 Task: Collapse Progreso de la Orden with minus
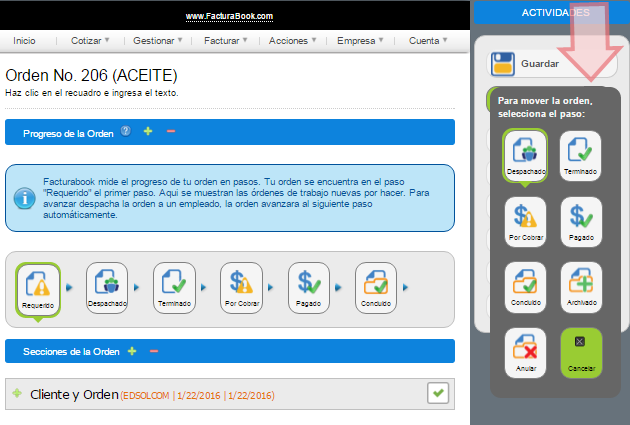[171, 131]
